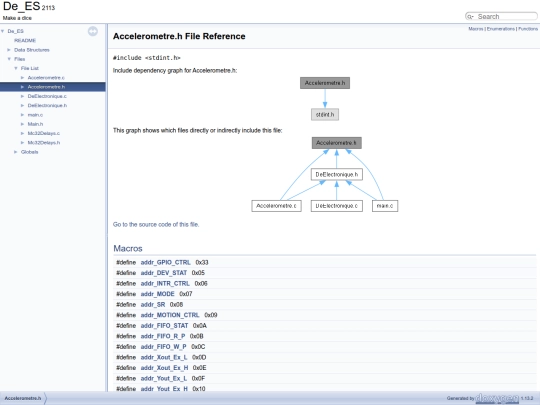
Task: Open the addr_GPIO_CTRL macro link
Action: tap(165, 262)
